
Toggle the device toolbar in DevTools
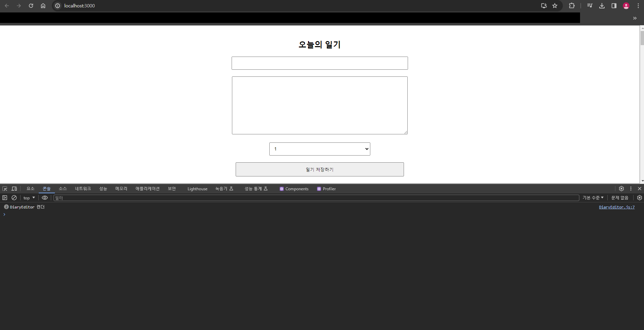click(x=14, y=189)
